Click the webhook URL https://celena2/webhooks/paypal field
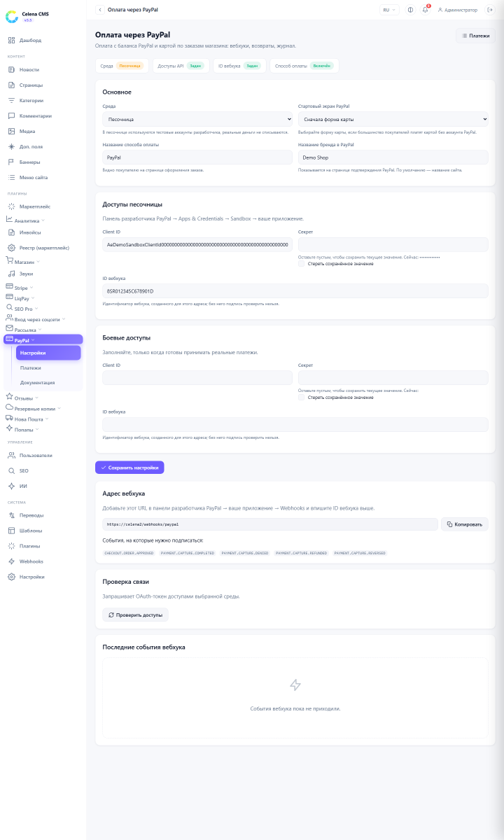 [270, 524]
